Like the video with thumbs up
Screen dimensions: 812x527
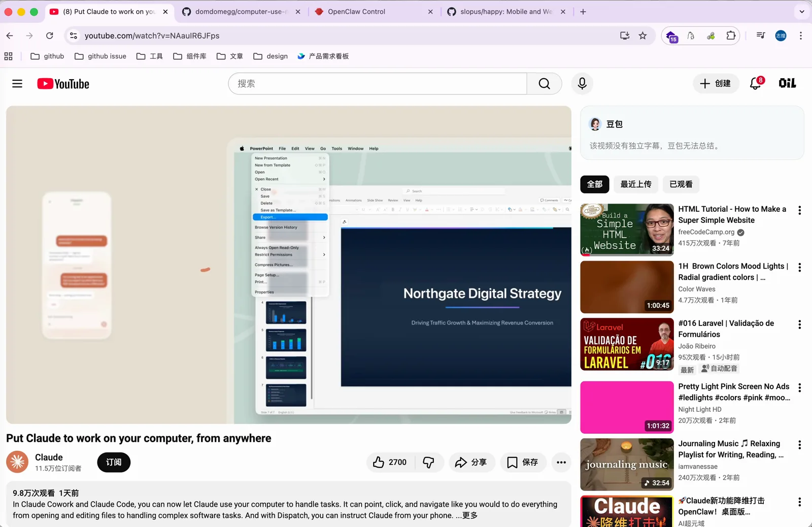tap(390, 462)
